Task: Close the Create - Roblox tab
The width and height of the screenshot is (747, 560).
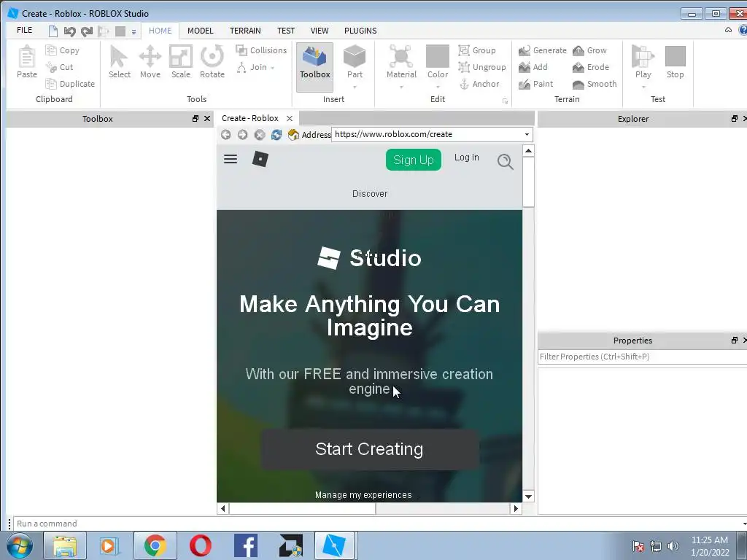Action: pyautogui.click(x=289, y=118)
